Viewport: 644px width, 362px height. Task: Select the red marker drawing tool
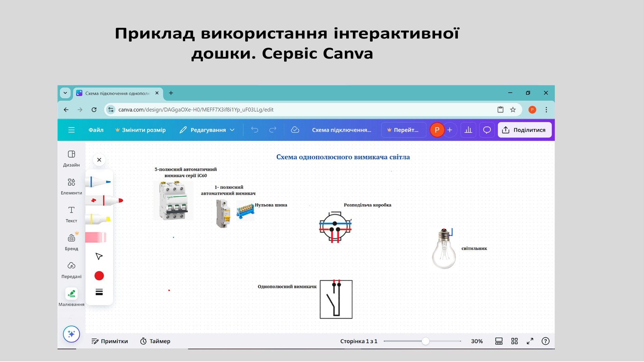tap(105, 200)
